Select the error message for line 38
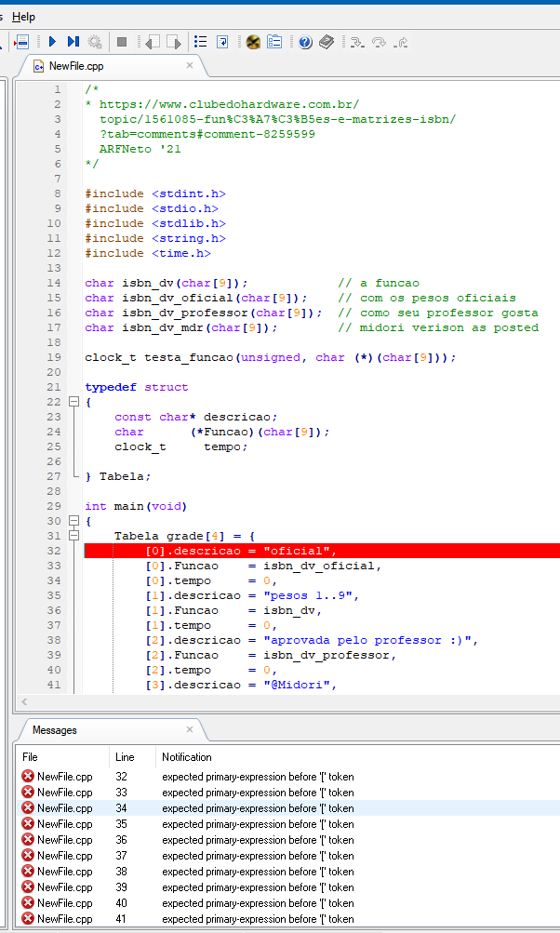 coord(287,871)
